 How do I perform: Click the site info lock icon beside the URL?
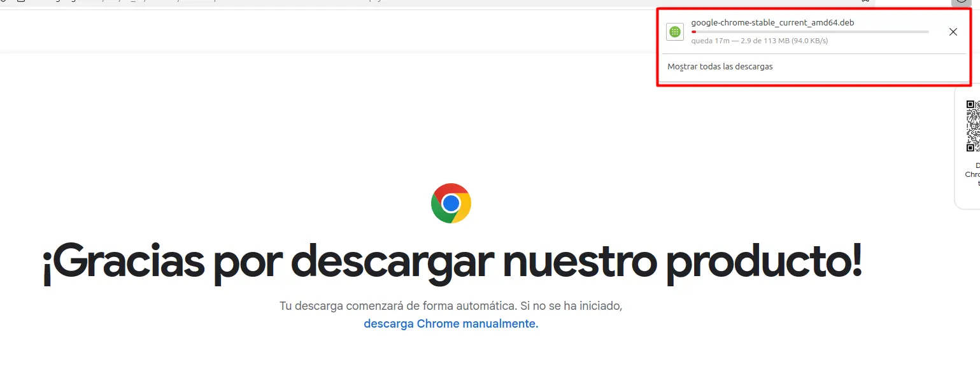tap(22, 2)
